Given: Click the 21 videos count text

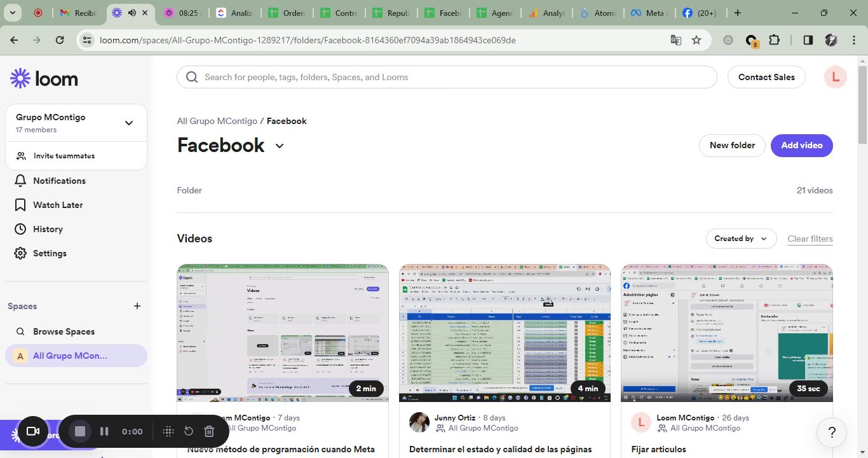Looking at the screenshot, I should pos(815,190).
